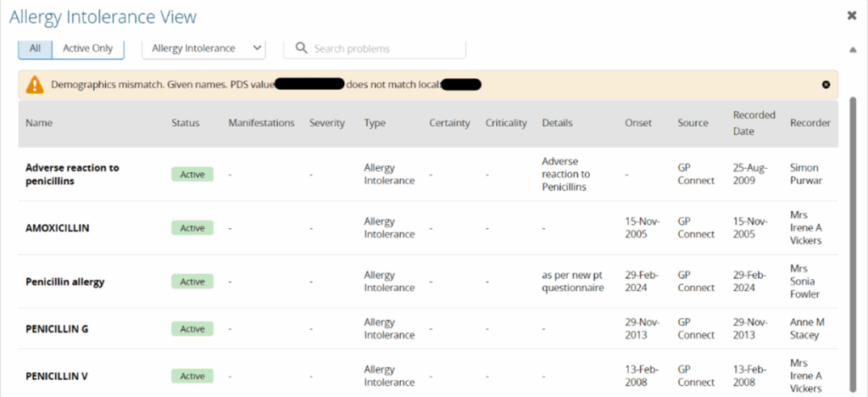Screen dimensions: 868x397
Task: Click the GP Connect source for PENICILLIN G
Action: click(x=696, y=328)
